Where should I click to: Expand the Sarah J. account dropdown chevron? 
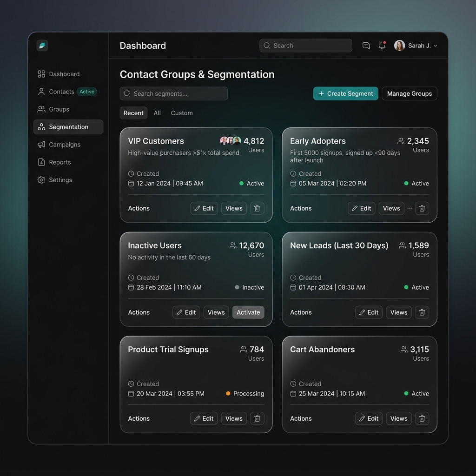(x=435, y=46)
